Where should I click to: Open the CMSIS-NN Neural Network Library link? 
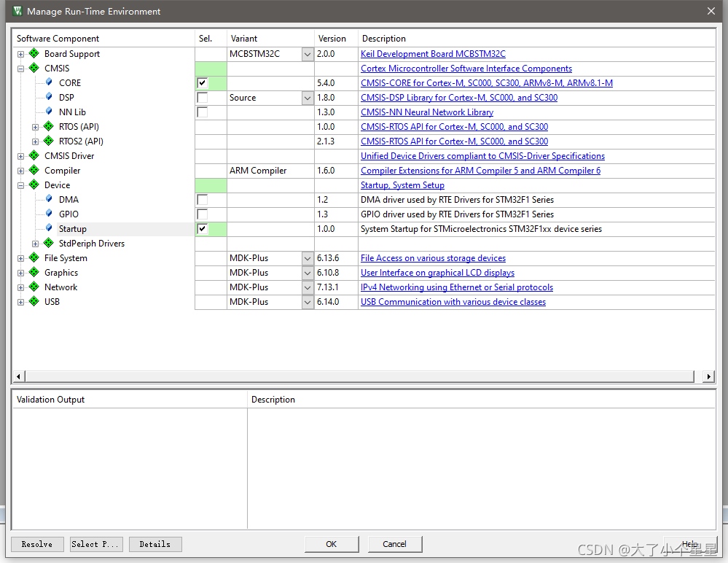coord(427,112)
